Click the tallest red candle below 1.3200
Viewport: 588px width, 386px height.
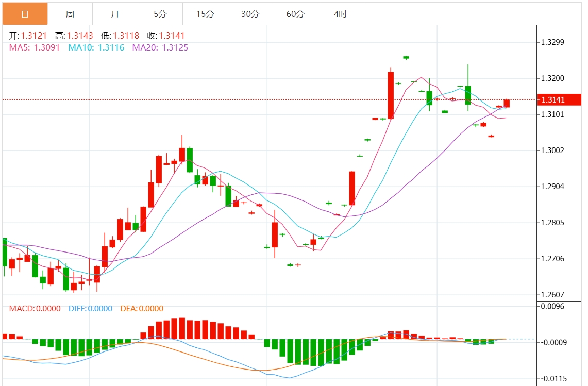[x=391, y=95]
